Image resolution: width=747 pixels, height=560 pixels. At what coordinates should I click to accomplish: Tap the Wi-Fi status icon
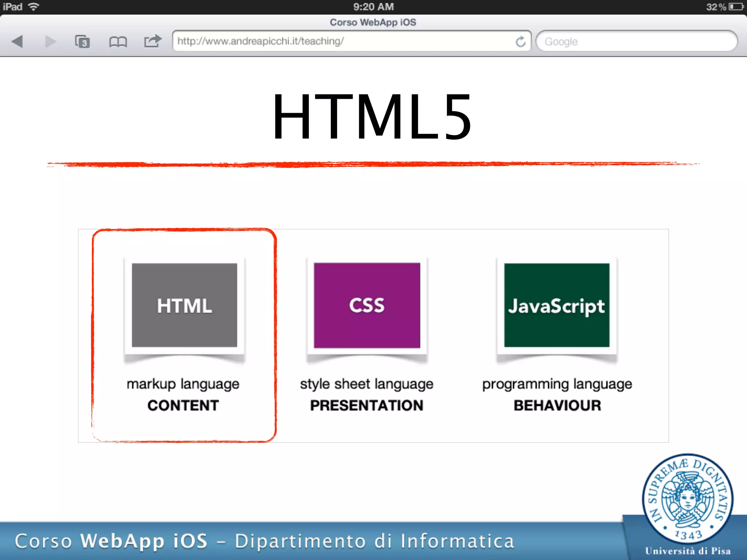pos(34,7)
